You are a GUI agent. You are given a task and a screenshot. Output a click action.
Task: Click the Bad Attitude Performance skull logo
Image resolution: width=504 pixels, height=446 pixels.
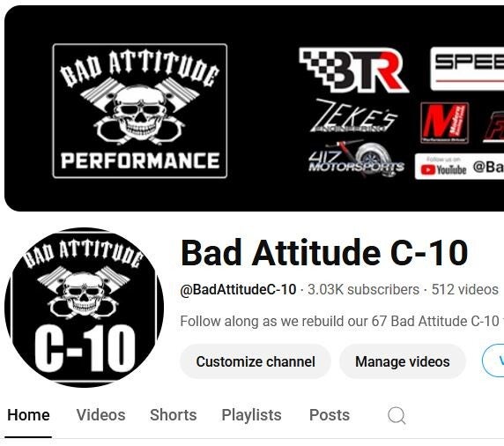(x=140, y=111)
